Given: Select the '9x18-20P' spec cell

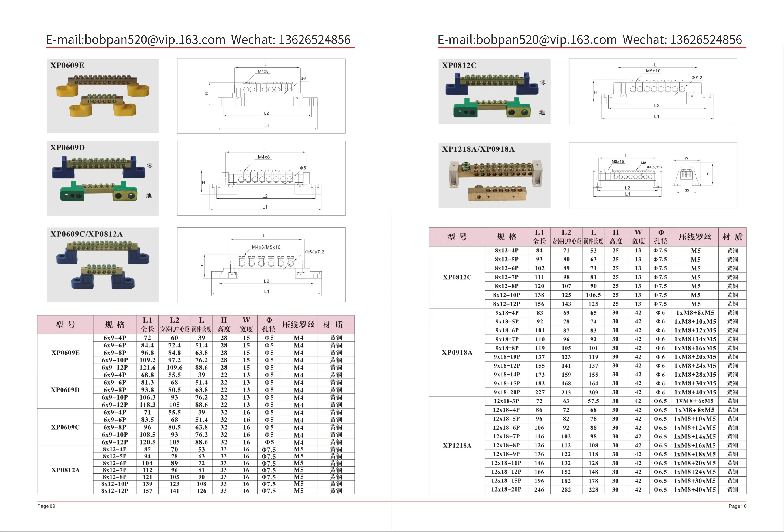Looking at the screenshot, I should pyautogui.click(x=506, y=392).
